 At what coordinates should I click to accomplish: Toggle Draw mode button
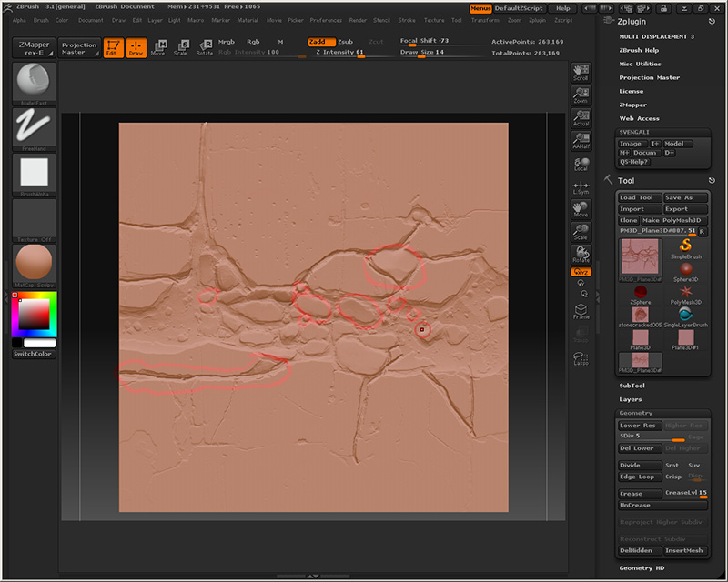136,48
